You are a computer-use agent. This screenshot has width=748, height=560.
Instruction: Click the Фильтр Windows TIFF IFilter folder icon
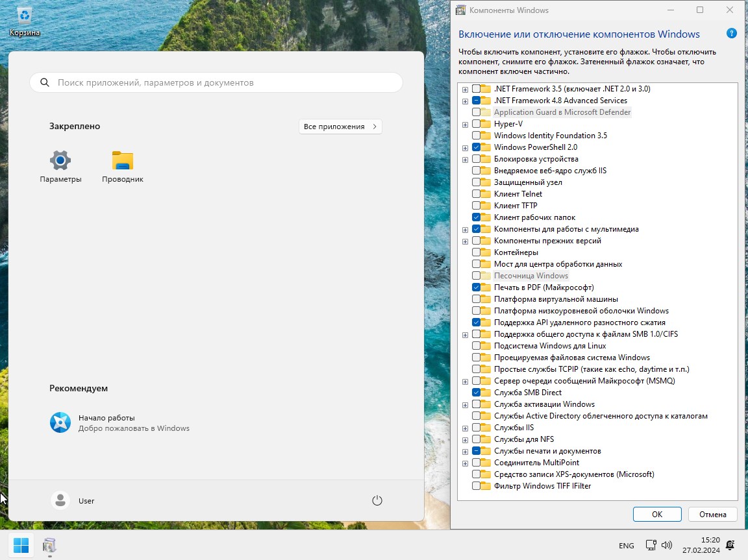click(x=486, y=486)
